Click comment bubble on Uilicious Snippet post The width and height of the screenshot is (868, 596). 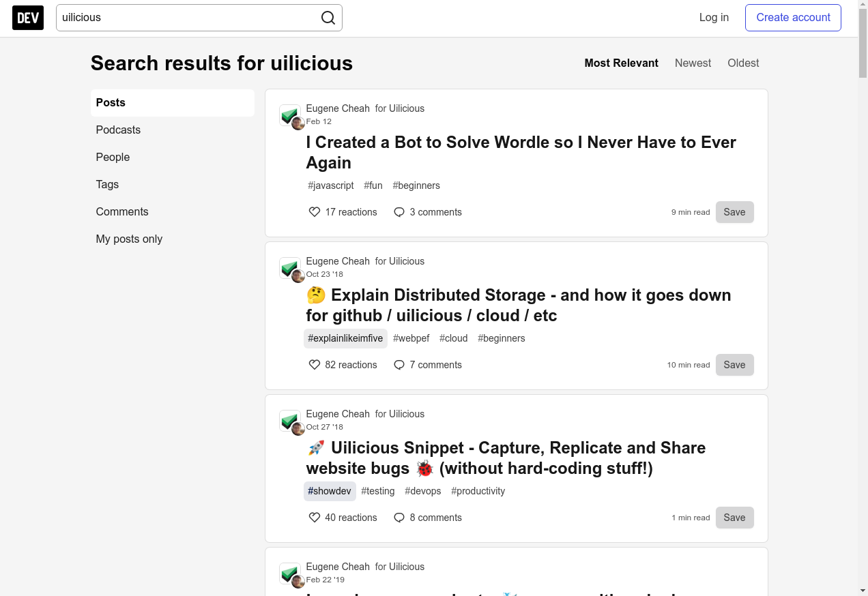point(399,518)
